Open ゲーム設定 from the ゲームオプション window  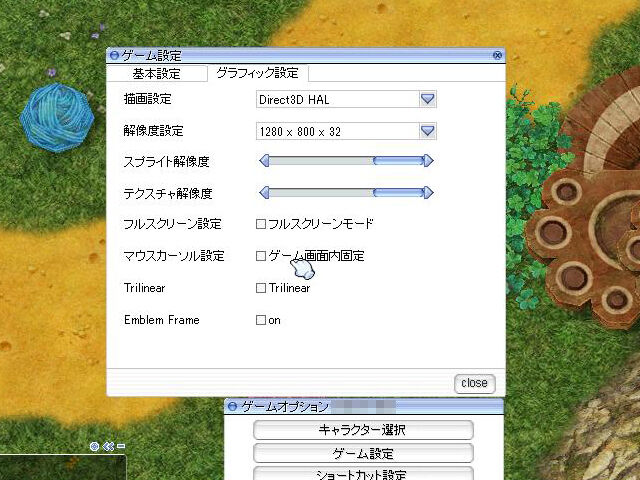(363, 453)
